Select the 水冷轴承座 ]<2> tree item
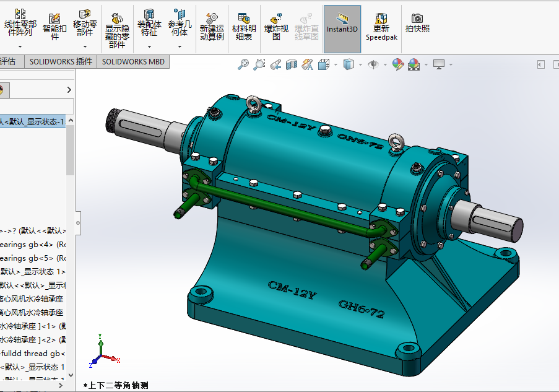 [33, 339]
